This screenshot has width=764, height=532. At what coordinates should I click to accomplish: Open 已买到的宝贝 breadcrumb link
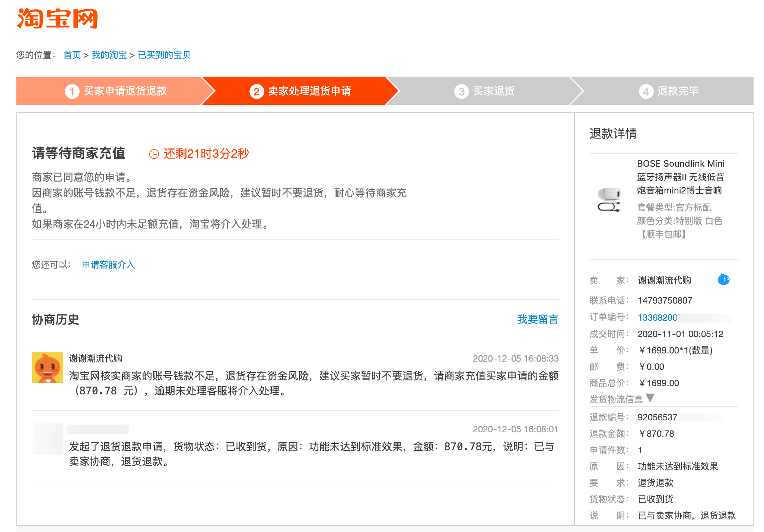164,55
